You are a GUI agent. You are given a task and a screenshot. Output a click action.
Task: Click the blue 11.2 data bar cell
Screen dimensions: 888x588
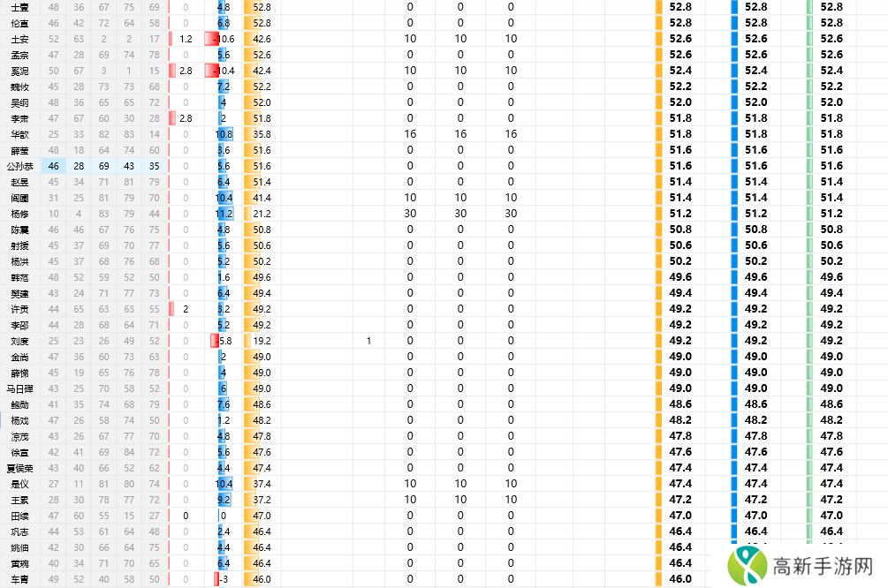click(224, 214)
